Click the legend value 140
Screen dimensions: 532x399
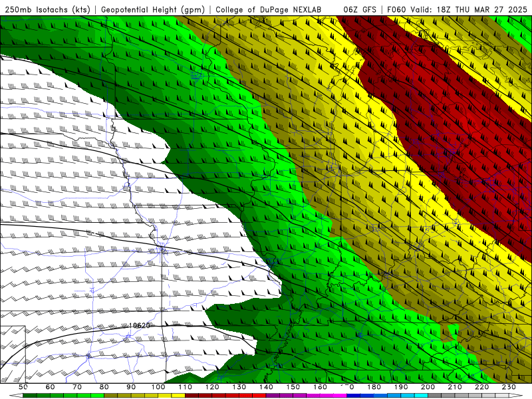(x=266, y=387)
